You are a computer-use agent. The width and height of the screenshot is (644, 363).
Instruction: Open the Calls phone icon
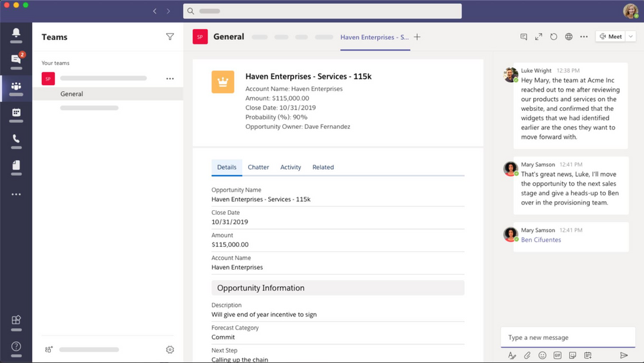pyautogui.click(x=16, y=139)
